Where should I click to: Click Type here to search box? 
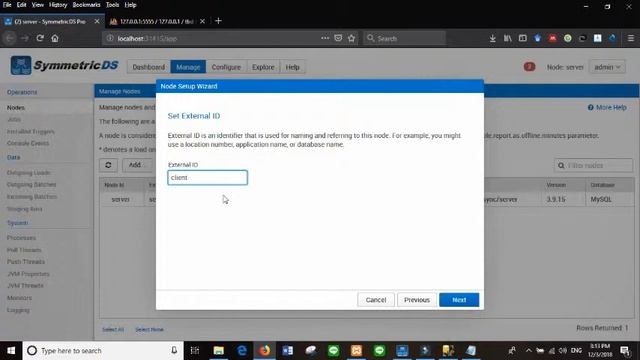click(x=103, y=351)
